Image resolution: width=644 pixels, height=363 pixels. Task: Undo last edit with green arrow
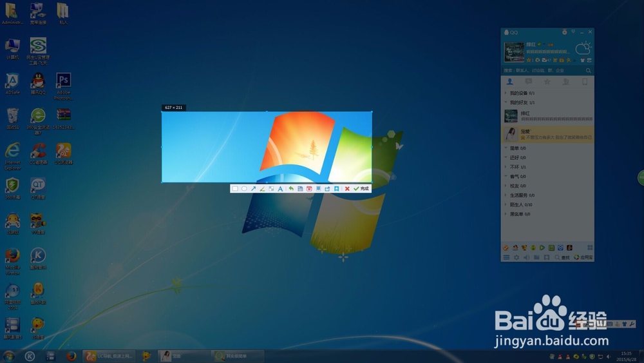(x=291, y=189)
